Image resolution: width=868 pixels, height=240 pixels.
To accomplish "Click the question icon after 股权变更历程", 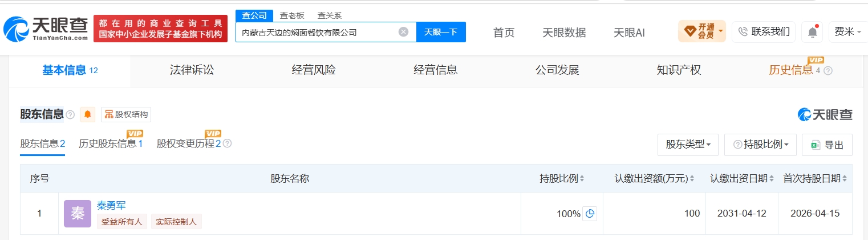I will [x=227, y=144].
